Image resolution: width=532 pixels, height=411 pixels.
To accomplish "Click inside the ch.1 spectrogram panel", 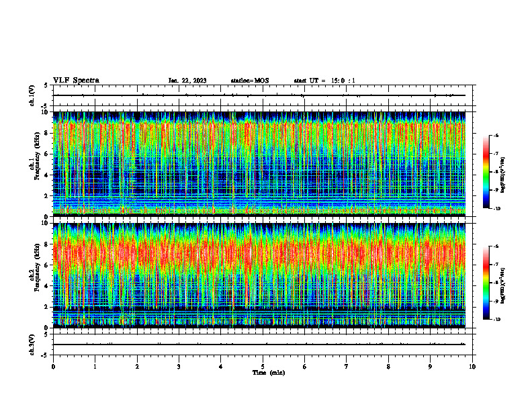I will click(x=259, y=164).
